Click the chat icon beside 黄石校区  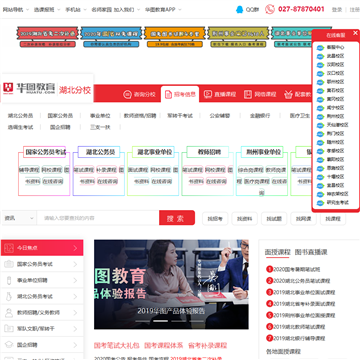tap(320, 91)
